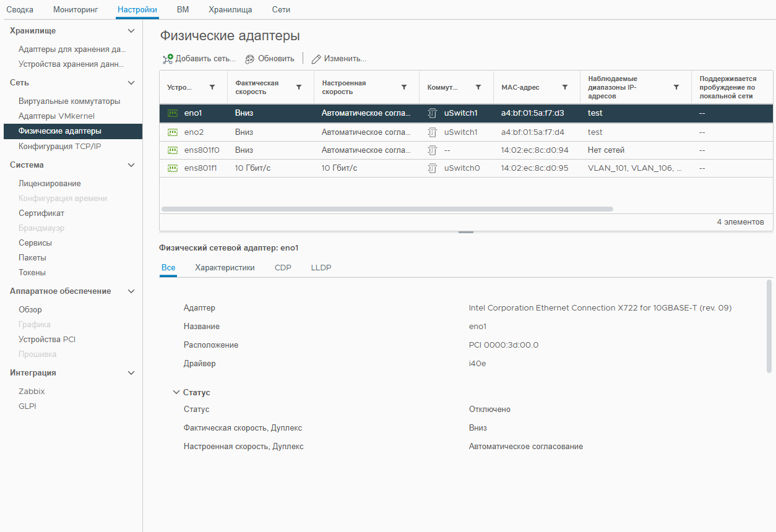
Task: Open Виртуальные коммутаторы in sidebar
Action: (x=69, y=101)
